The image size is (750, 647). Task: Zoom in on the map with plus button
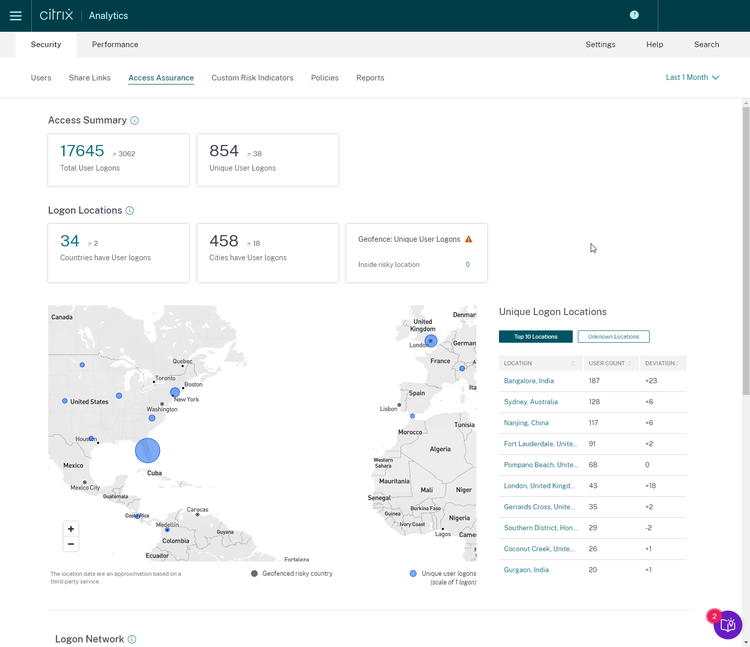(71, 529)
